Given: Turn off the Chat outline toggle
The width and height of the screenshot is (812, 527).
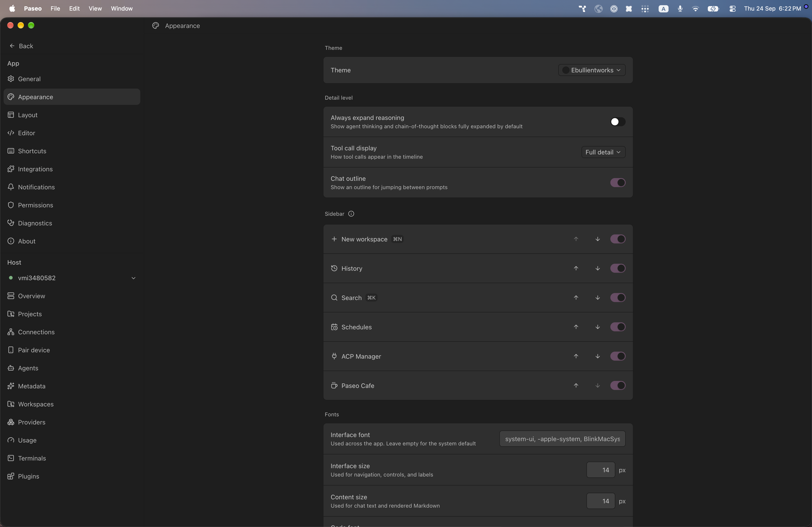Looking at the screenshot, I should coord(618,183).
